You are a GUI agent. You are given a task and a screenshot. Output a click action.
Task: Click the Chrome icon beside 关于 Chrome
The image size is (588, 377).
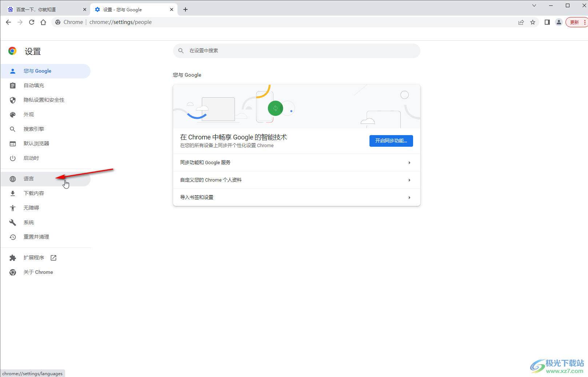[x=13, y=272]
